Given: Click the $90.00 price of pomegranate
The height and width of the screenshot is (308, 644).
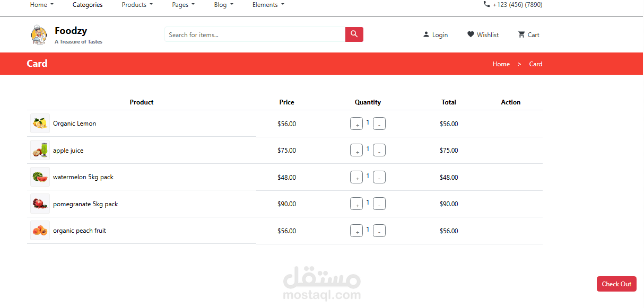Looking at the screenshot, I should 286,204.
